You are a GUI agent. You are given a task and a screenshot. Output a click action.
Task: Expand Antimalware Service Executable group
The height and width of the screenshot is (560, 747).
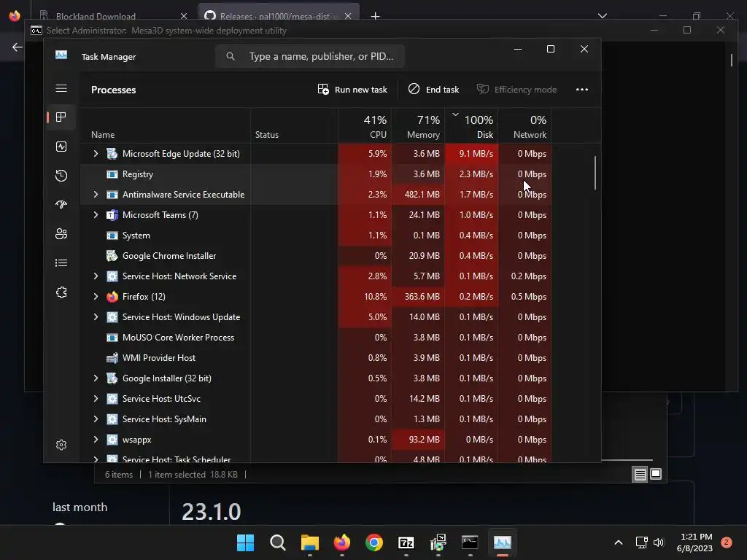(x=96, y=194)
